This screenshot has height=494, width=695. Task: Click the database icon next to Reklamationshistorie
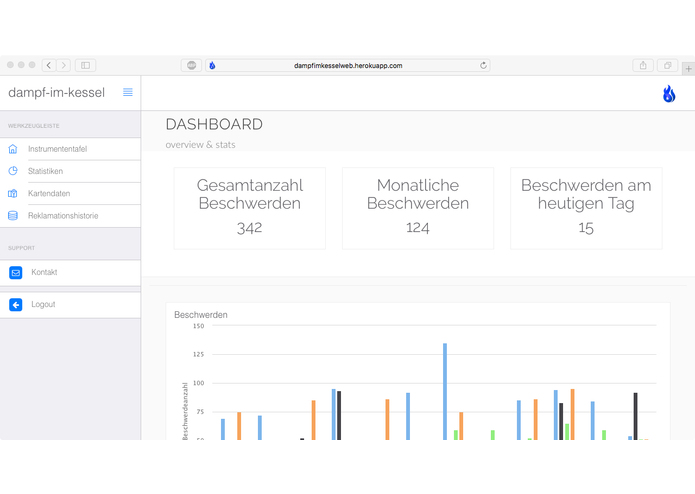pos(13,216)
